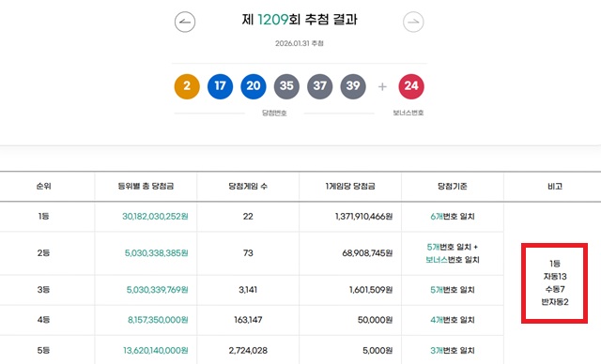
Task: Select bonus ball number 24
Action: (411, 86)
